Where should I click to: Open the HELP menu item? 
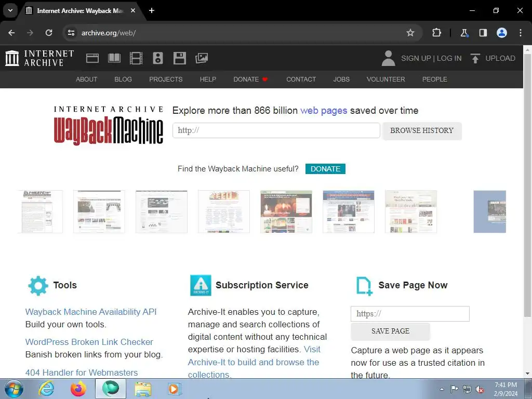pyautogui.click(x=208, y=79)
